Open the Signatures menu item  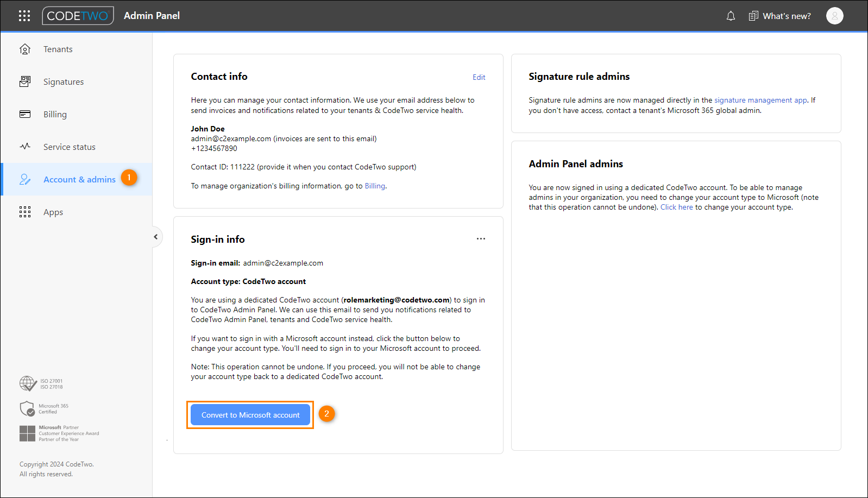(x=77, y=81)
